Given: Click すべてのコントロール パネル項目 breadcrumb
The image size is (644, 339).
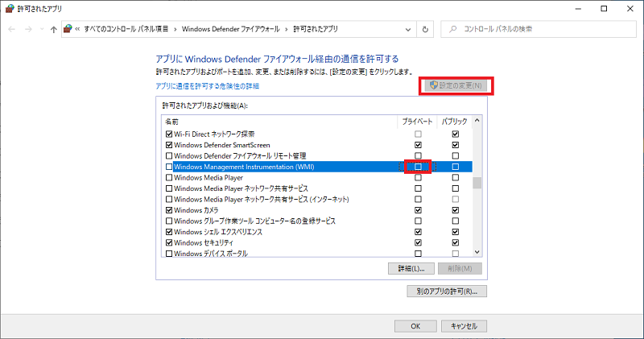Looking at the screenshot, I should click(x=126, y=29).
